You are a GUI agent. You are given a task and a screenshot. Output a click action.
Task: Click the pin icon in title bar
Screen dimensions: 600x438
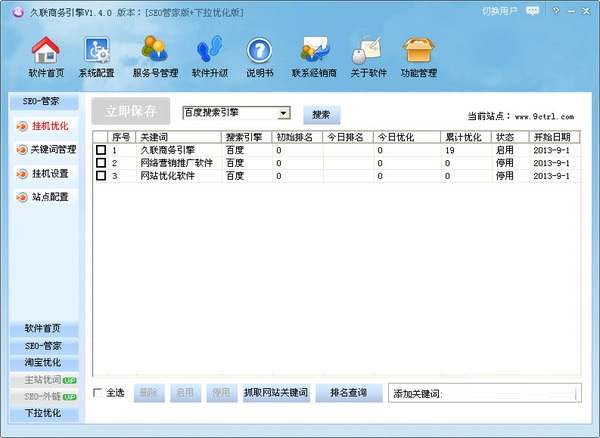click(556, 11)
